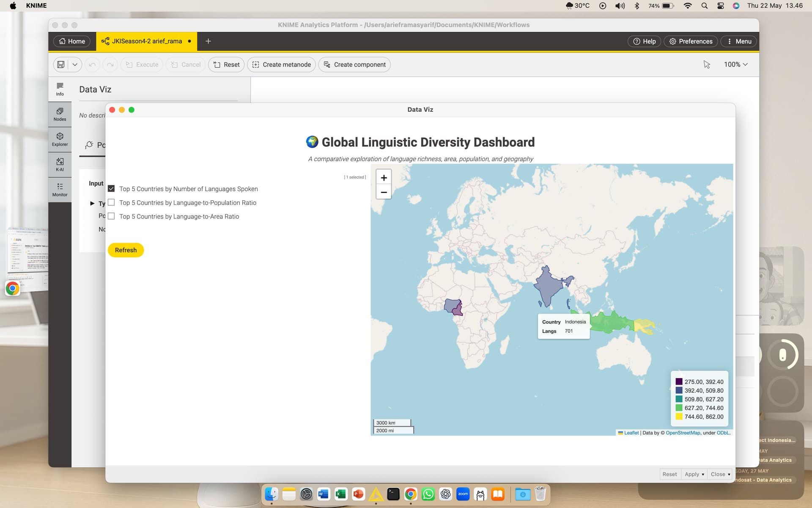812x508 pixels.
Task: Zoom out on the map
Action: pos(384,192)
